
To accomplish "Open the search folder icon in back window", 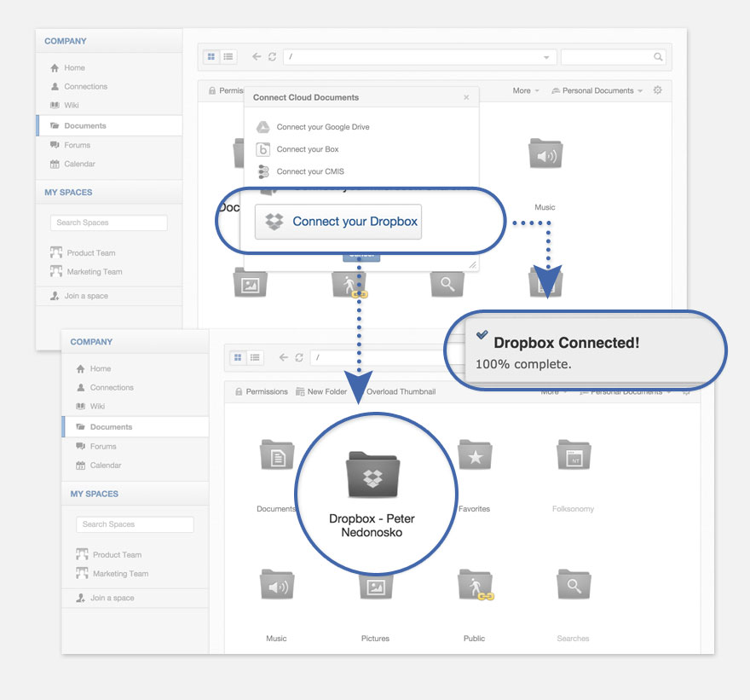I will tap(447, 284).
